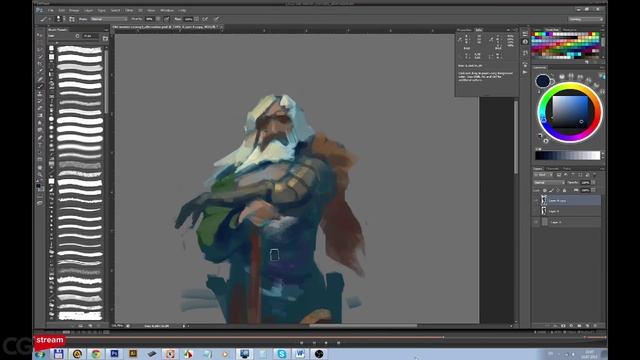
Task: Select the Brush tool in the toolbox
Action: coord(40,86)
